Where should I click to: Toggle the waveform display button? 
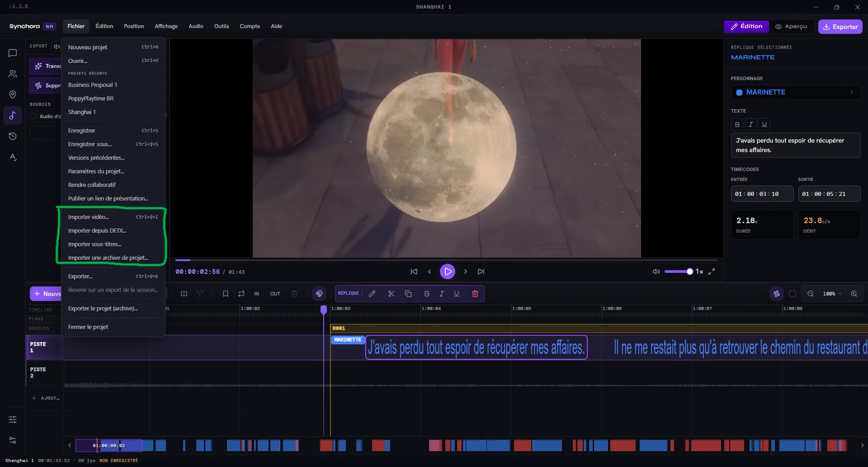point(777,294)
